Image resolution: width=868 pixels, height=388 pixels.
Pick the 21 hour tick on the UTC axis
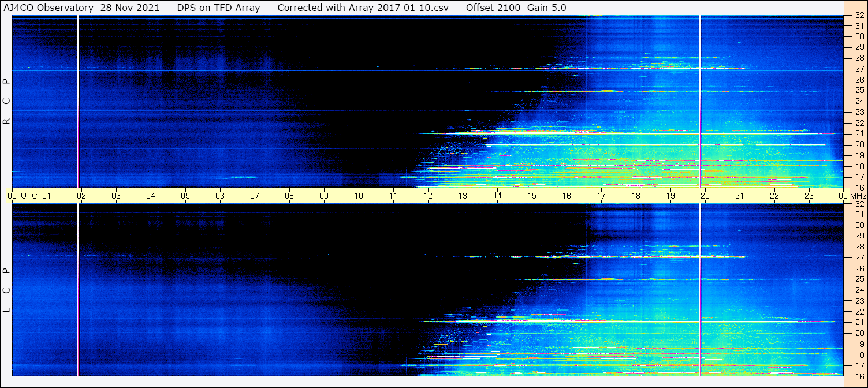pyautogui.click(x=740, y=196)
